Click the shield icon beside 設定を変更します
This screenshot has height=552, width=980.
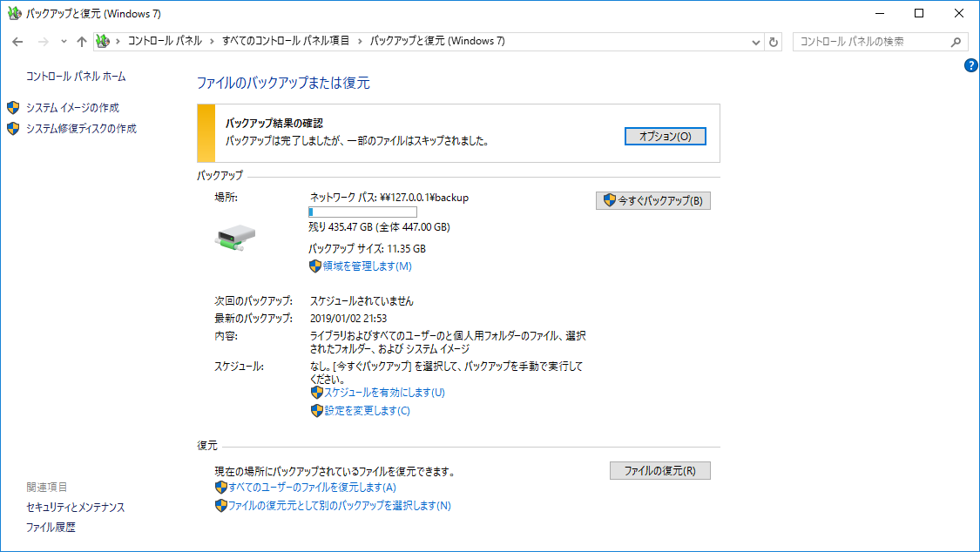click(x=316, y=410)
